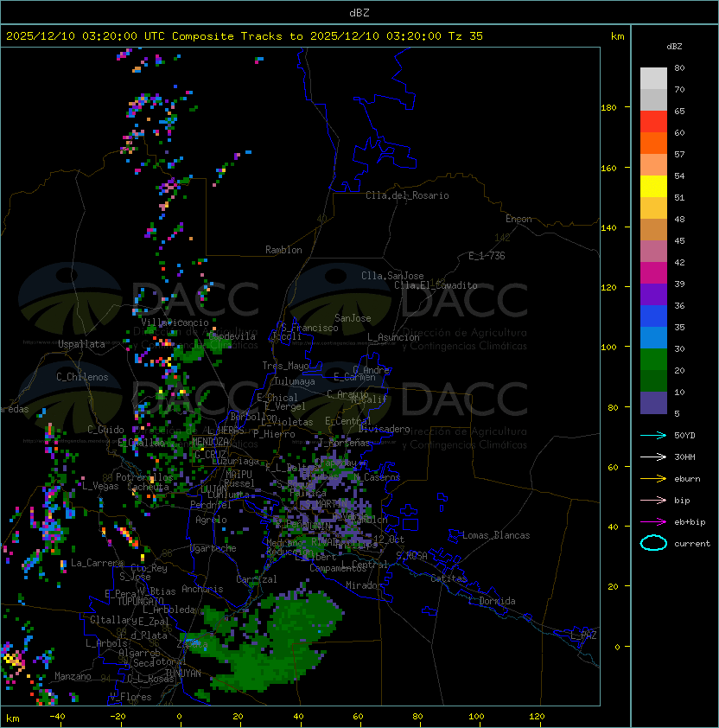Click the Clla.El_Cavadito map label

(x=436, y=285)
